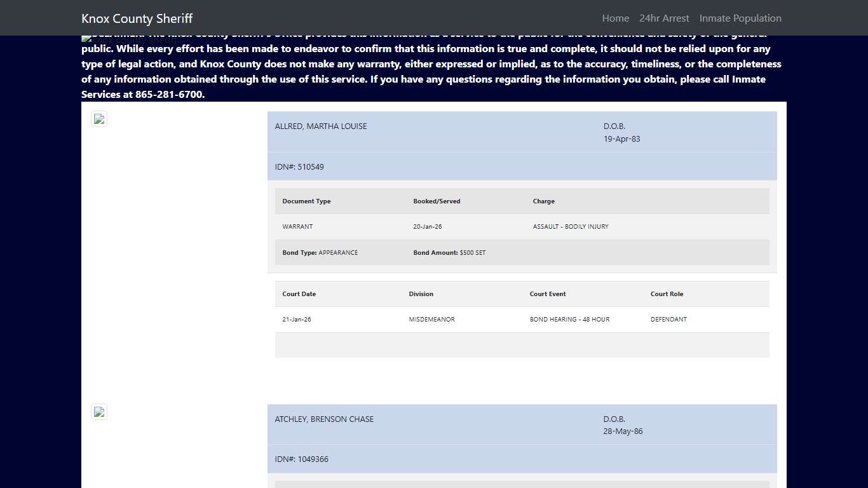Click the BOND HEARING - 48 HOUR event

pyautogui.click(x=569, y=320)
